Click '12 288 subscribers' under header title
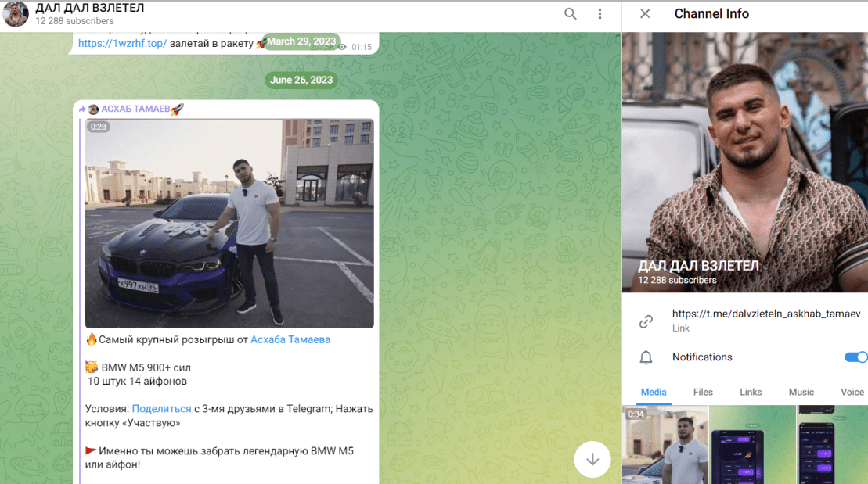Screen dimensions: 868x484 click(x=74, y=21)
